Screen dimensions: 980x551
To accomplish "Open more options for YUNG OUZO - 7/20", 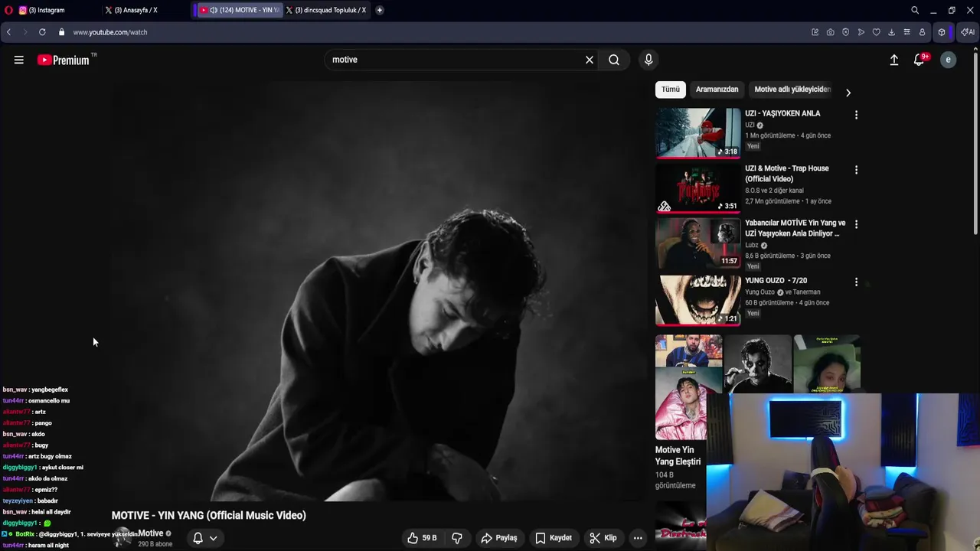I will click(856, 282).
